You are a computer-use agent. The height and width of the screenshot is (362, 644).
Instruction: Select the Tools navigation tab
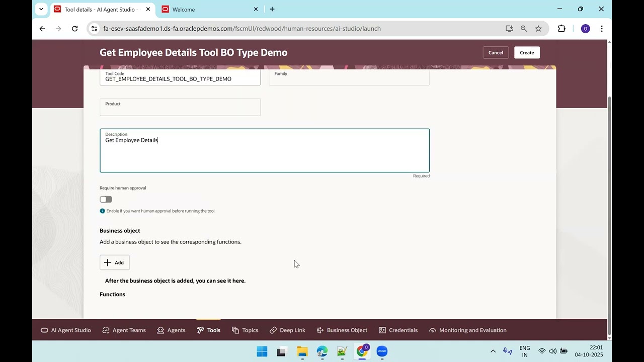(208, 330)
